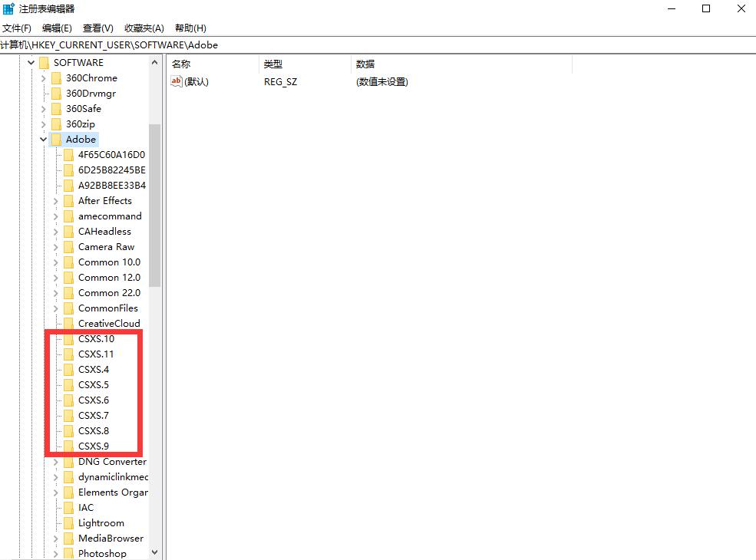Click the ab string value icon beside (默认)
The image size is (756, 560).
tap(175, 81)
